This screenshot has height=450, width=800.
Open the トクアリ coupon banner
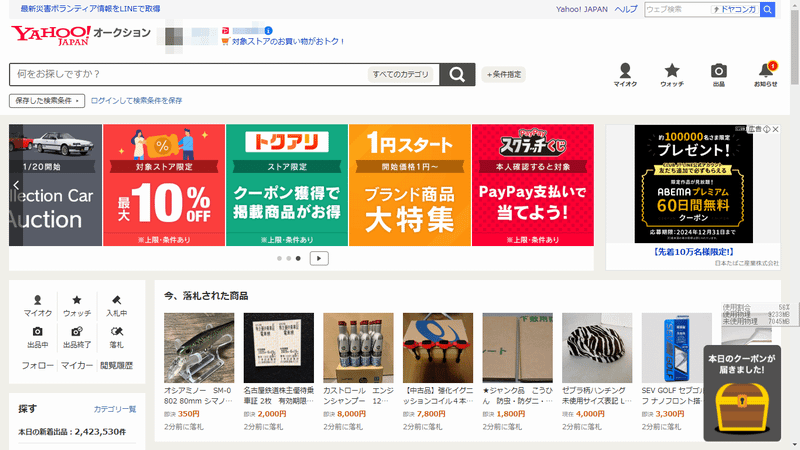[x=287, y=185]
